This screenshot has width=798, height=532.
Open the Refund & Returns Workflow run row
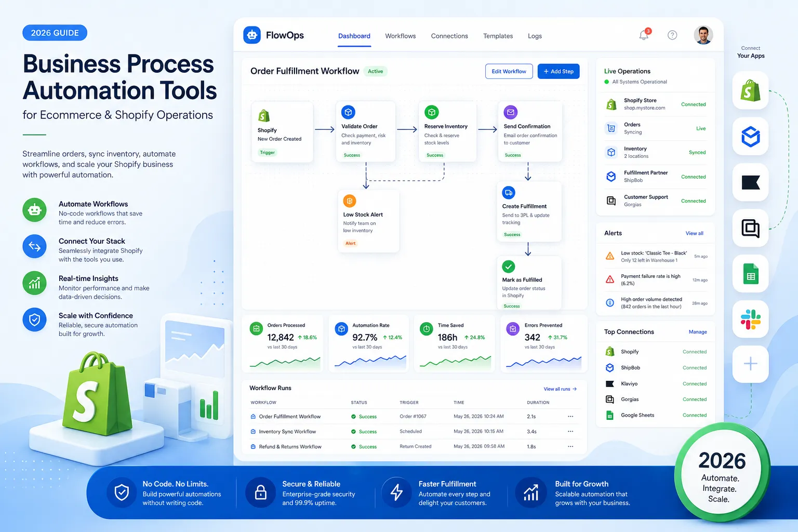click(x=415, y=447)
